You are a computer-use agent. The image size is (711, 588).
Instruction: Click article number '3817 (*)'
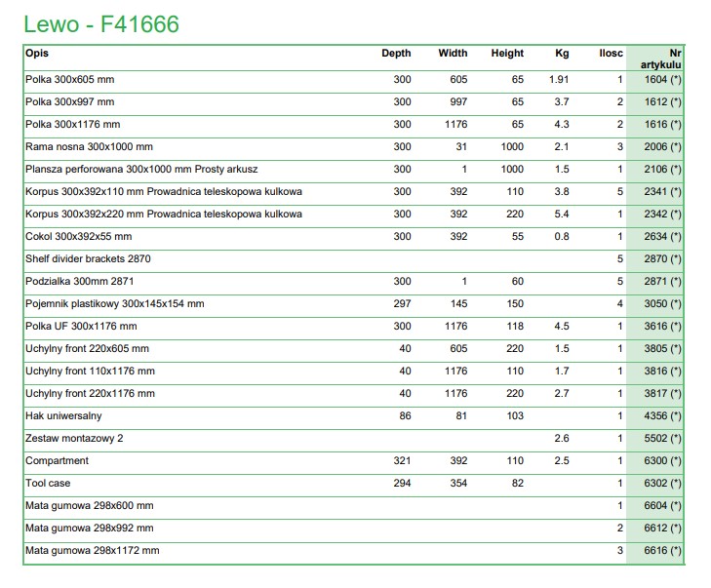point(663,394)
